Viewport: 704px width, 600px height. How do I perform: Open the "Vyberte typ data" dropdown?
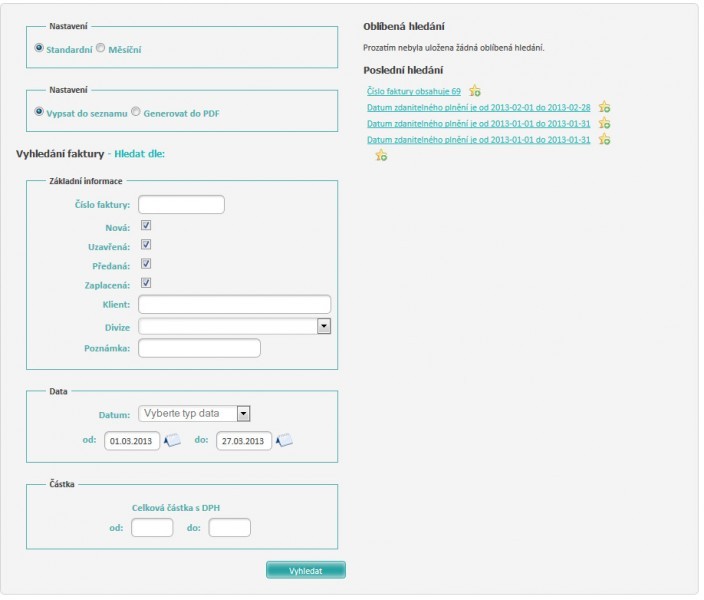(x=243, y=413)
